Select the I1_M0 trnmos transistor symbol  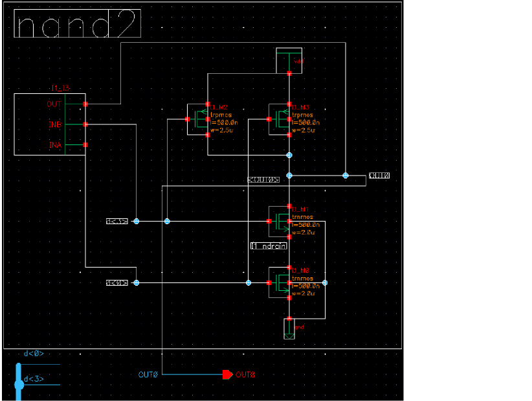(279, 282)
